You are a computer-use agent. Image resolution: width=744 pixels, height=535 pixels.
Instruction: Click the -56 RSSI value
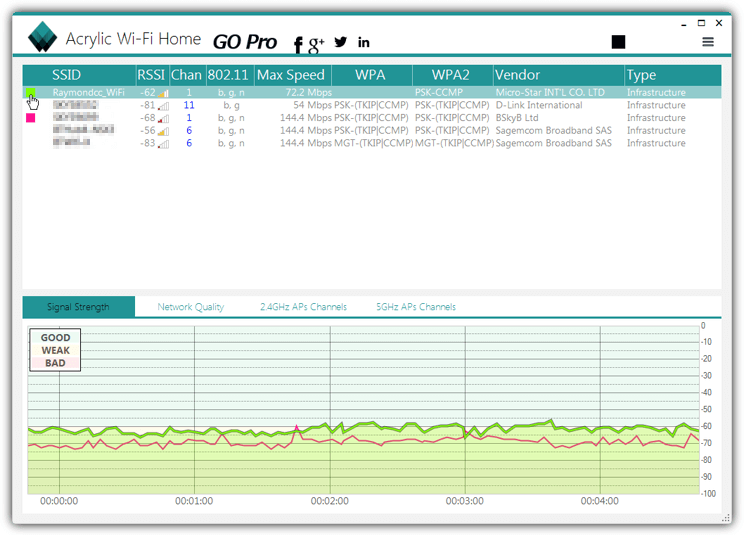tap(148, 130)
